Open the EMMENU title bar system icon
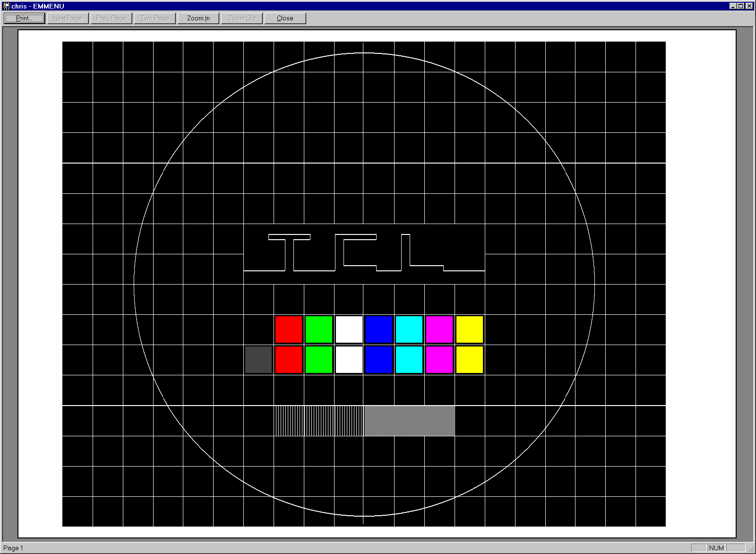 (x=6, y=6)
